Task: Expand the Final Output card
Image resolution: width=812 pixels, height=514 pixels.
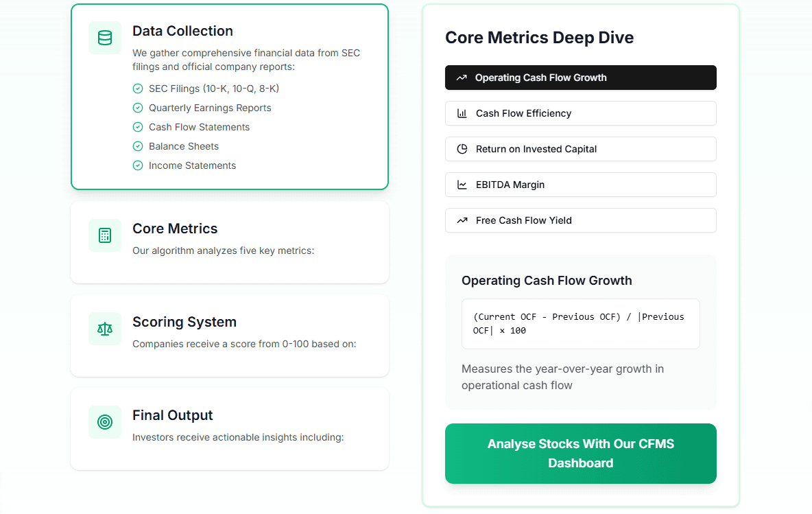Action: [x=229, y=428]
